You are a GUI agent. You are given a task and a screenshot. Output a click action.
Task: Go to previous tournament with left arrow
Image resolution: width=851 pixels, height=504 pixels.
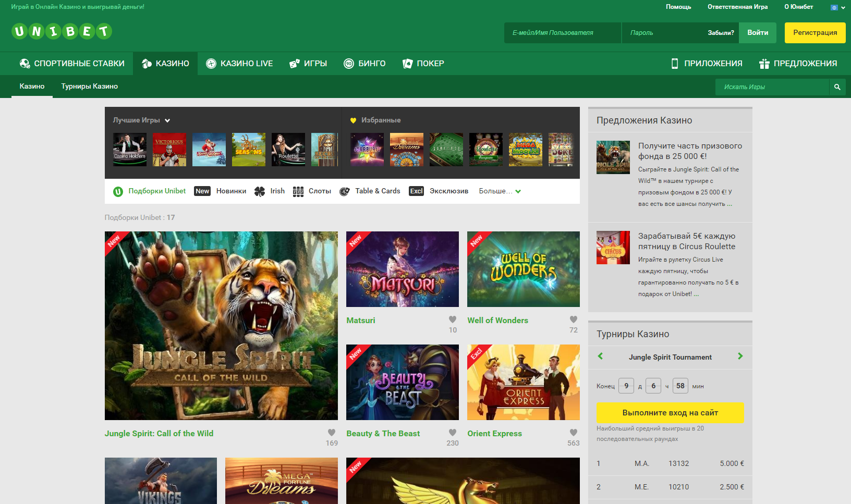click(600, 356)
